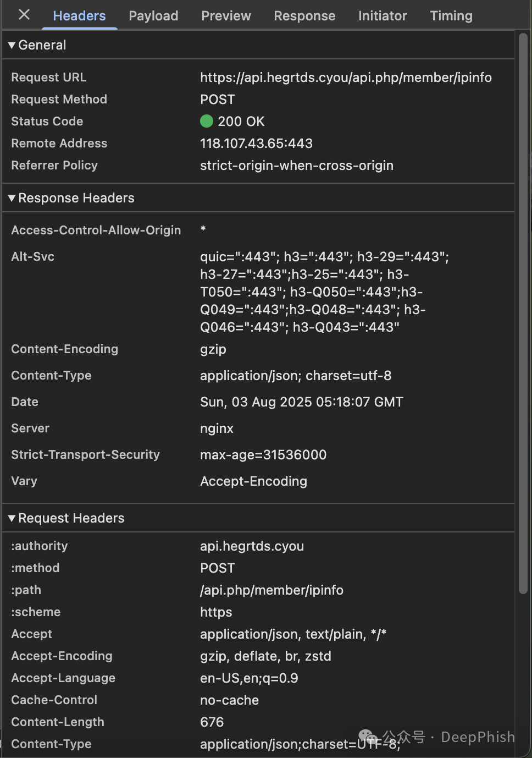Collapse the General section triangle
The height and width of the screenshot is (758, 532).
[12, 45]
